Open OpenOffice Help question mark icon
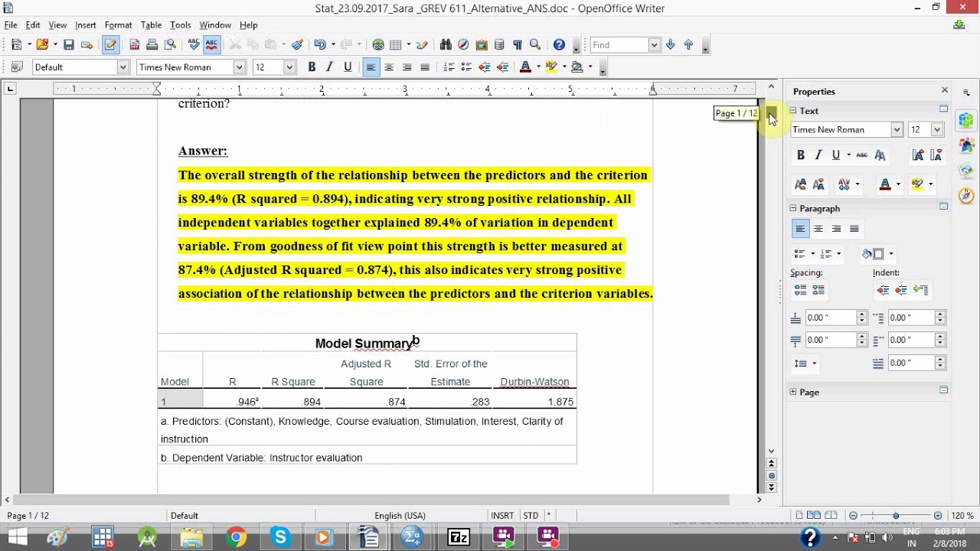Screen dimensions: 980x551 (x=559, y=45)
